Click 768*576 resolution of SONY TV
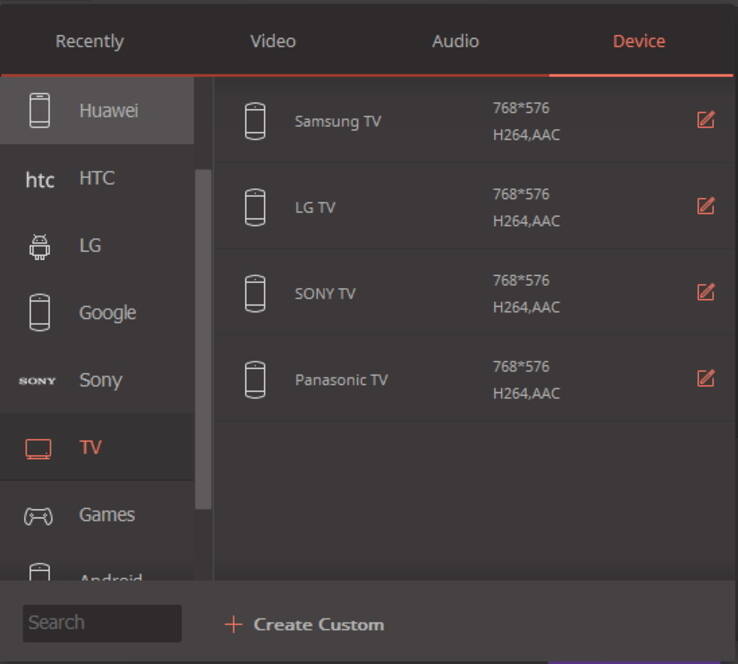 (x=521, y=280)
